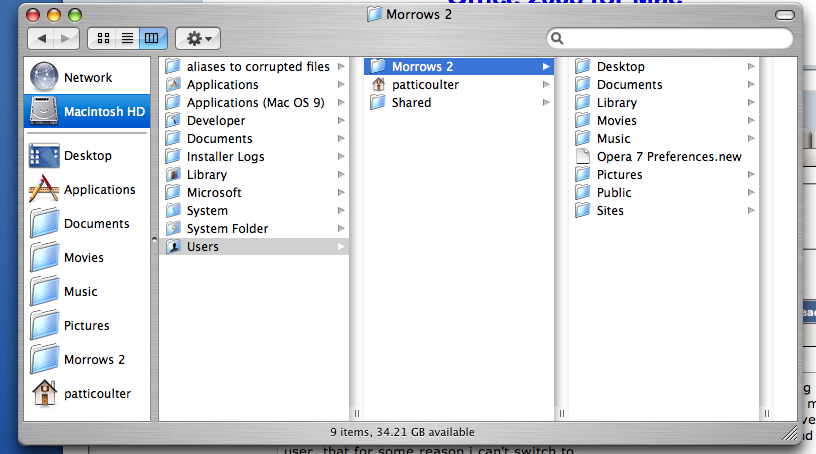The image size is (816, 454).
Task: Select 'Applications (Mac OS 9)' folder icon
Action: pos(173,103)
